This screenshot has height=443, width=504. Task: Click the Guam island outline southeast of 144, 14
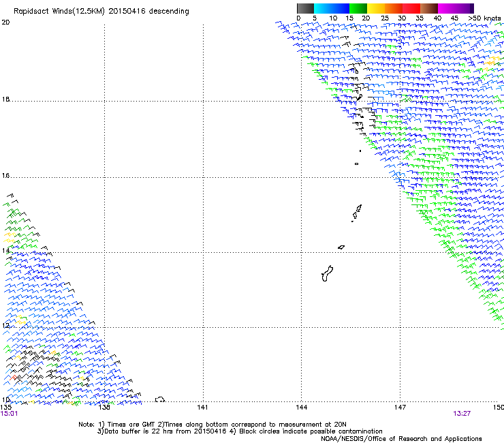327,273
